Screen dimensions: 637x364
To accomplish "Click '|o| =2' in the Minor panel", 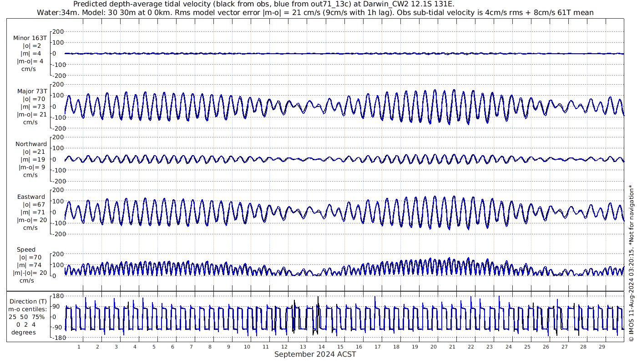I will [32, 46].
